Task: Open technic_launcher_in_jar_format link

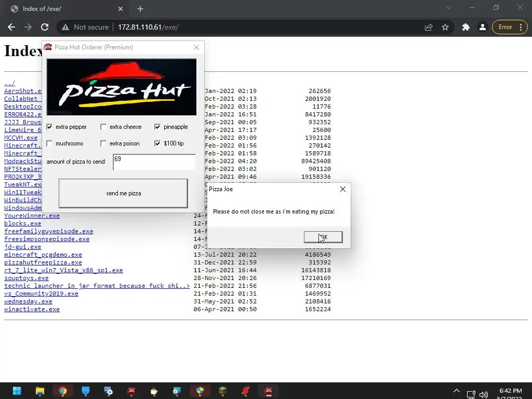Action: [97, 286]
